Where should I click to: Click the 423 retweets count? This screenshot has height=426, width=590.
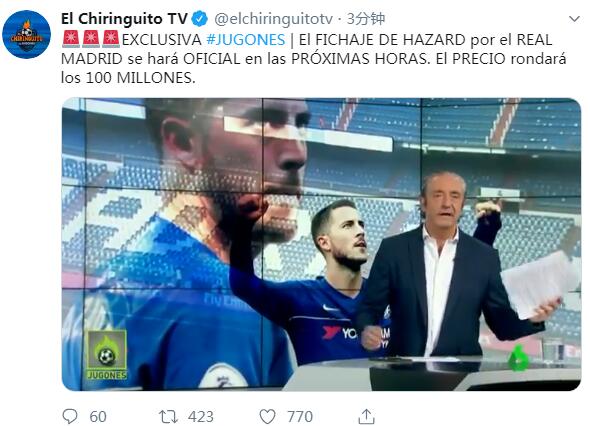click(201, 417)
